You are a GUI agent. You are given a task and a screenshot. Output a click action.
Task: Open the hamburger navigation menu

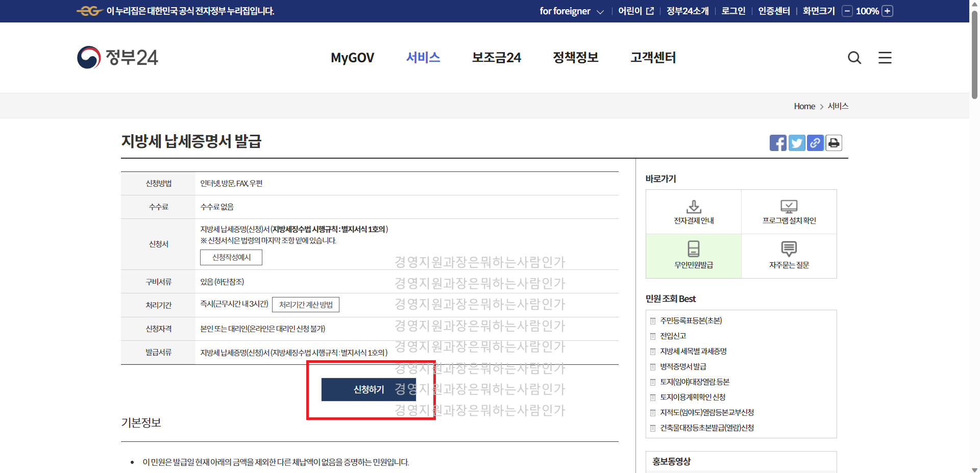885,58
